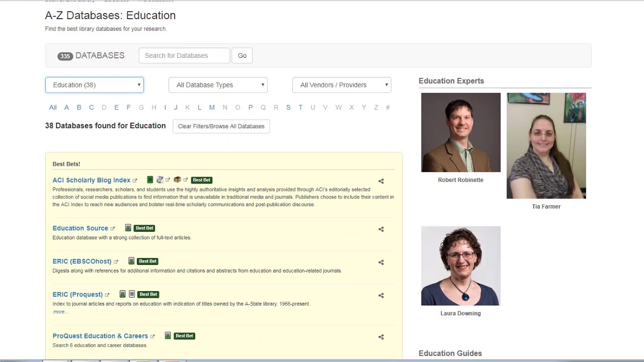644x362 pixels.
Task: Open Tia Farmer's profile photo
Action: click(x=546, y=146)
